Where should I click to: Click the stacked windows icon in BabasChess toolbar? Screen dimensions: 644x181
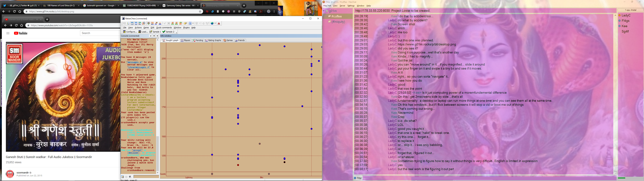[x=185, y=23]
